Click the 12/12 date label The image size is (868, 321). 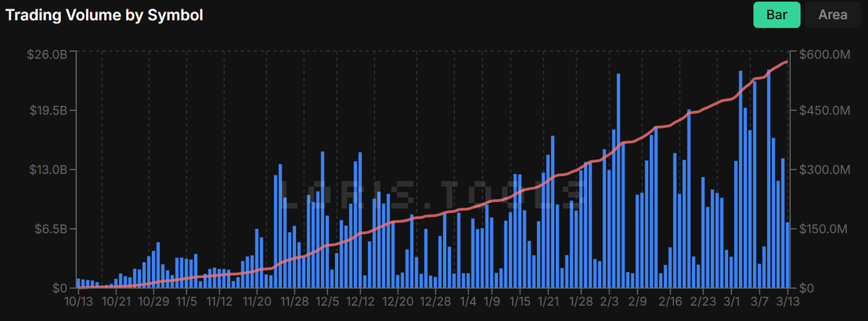[361, 303]
